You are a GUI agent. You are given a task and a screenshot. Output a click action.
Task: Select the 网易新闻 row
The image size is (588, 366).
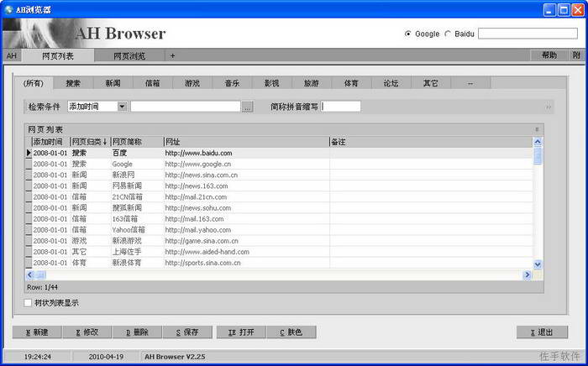[x=279, y=186]
